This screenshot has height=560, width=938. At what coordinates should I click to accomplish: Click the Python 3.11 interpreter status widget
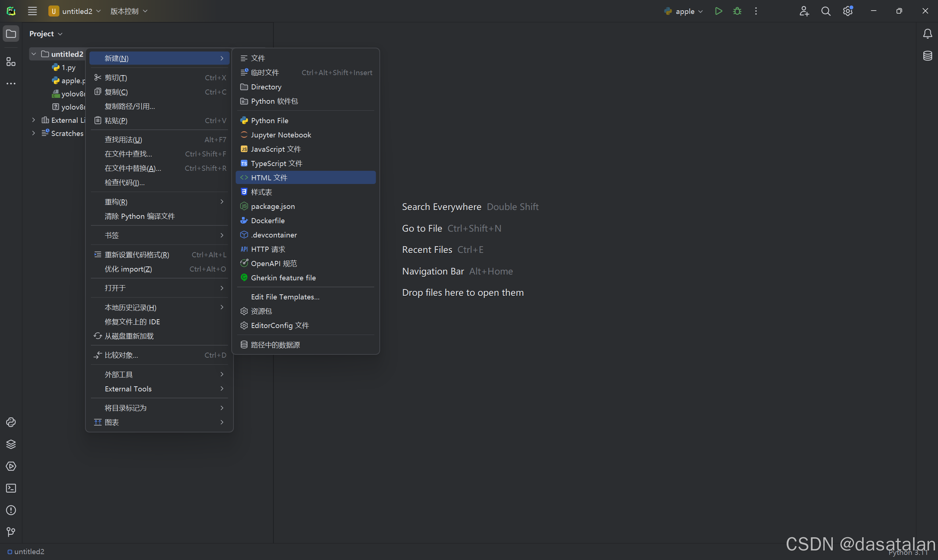point(908,553)
